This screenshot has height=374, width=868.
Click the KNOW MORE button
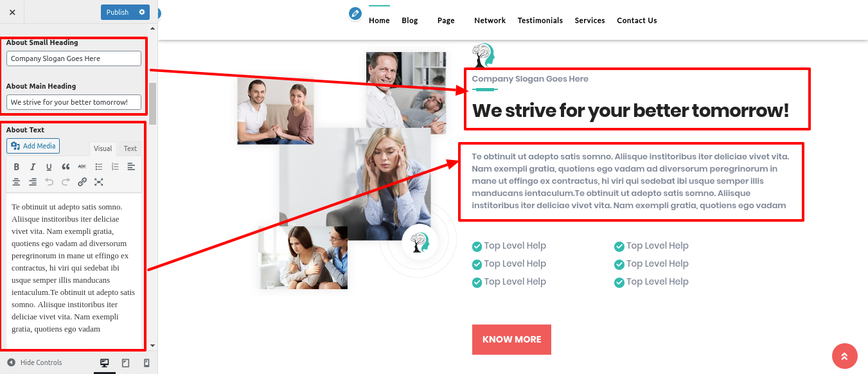[511, 339]
